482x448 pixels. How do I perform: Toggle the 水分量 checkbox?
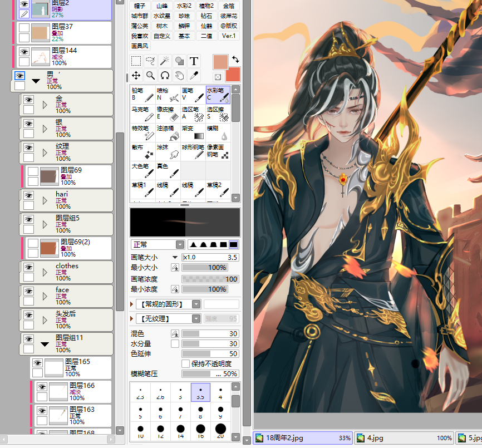tap(175, 343)
